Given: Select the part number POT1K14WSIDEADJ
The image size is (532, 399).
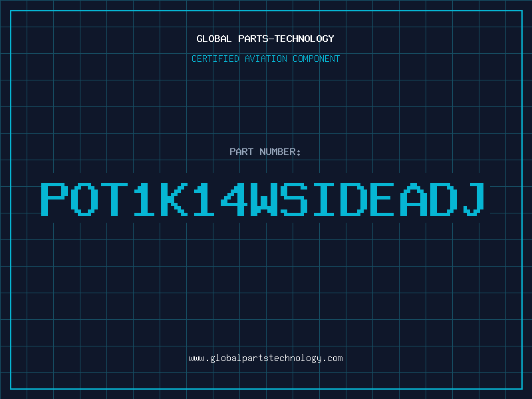Looking at the screenshot, I should [x=263, y=199].
